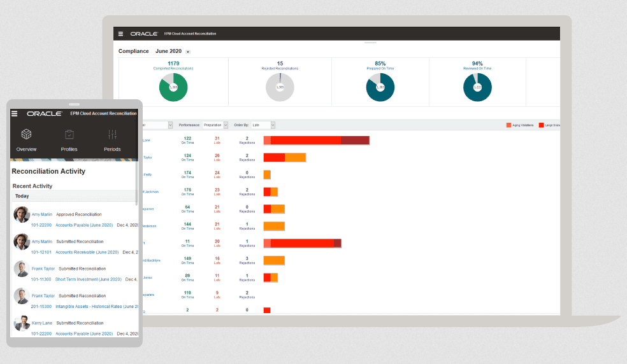
Task: Click account number 201-15300 link
Action: click(x=41, y=307)
